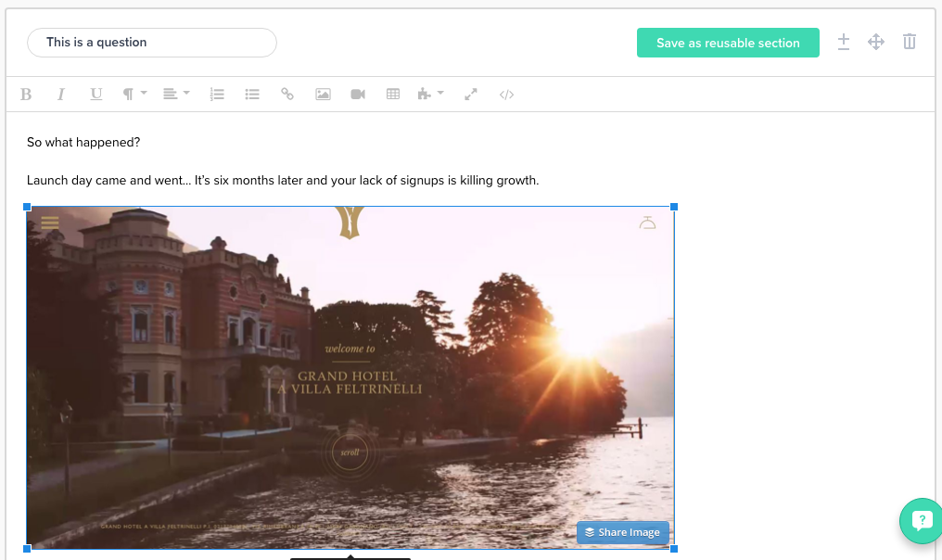Insert table icon in toolbar
Screen dimensions: 942x560
(393, 95)
